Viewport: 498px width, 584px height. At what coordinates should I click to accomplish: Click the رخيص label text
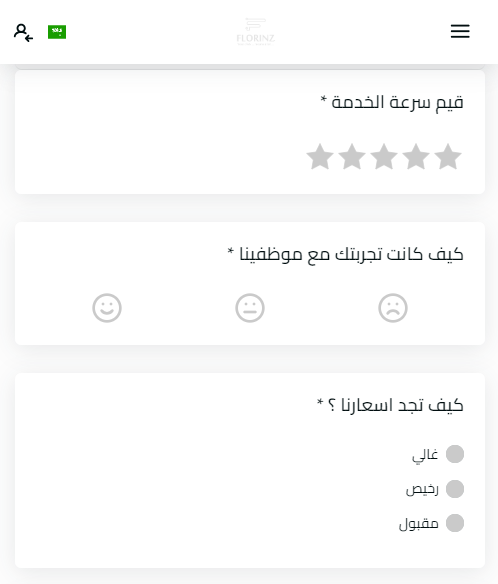pyautogui.click(x=422, y=489)
